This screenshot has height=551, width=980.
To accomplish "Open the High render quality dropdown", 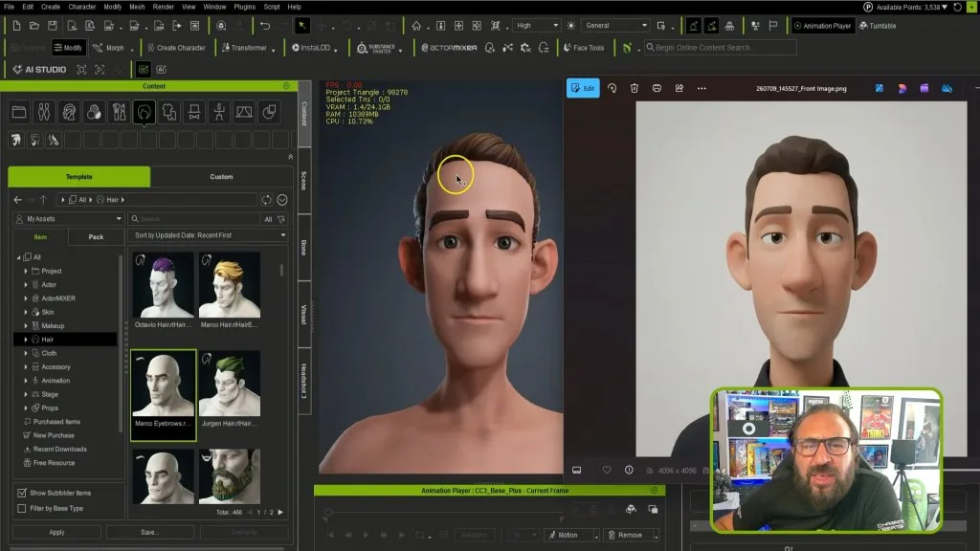I will click(536, 26).
